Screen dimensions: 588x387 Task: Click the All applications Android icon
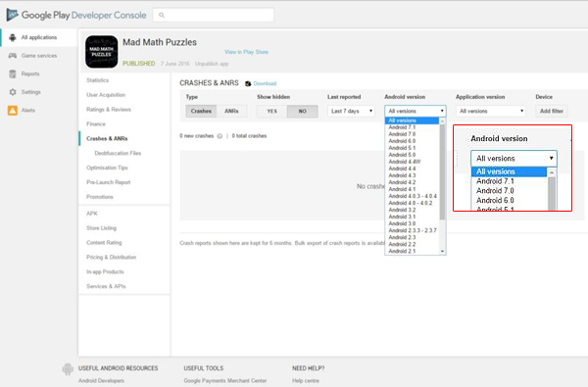coord(13,37)
